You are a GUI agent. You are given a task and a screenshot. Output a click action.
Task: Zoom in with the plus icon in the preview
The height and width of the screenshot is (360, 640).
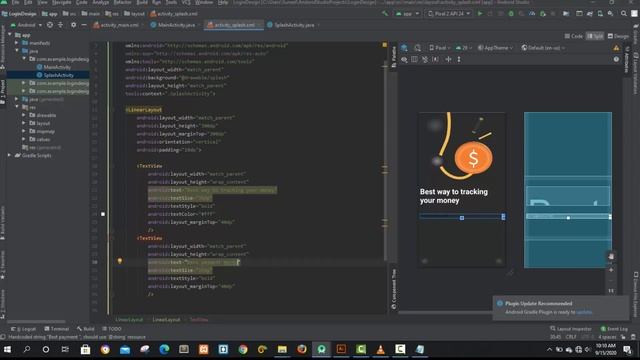click(611, 270)
